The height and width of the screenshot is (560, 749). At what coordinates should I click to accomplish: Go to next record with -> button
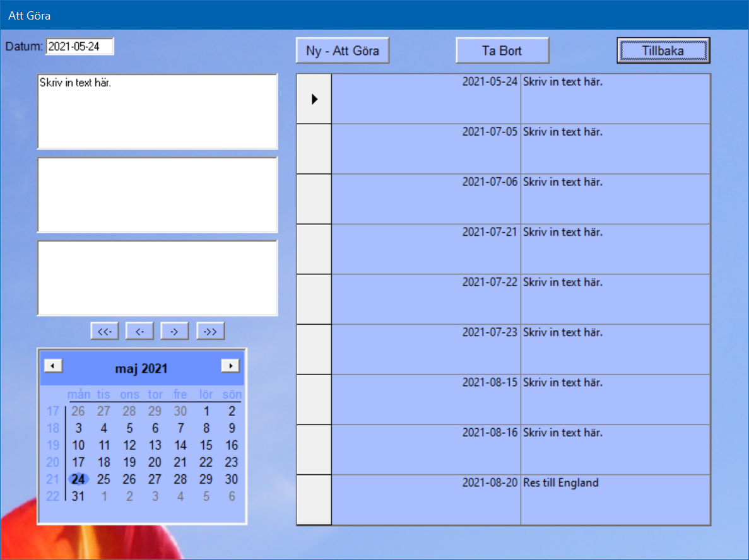[175, 331]
